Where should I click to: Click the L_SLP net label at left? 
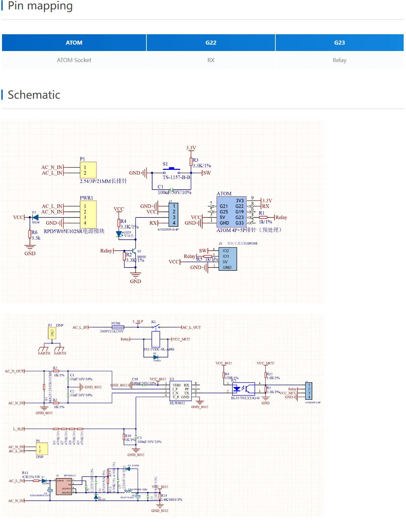click(x=18, y=429)
